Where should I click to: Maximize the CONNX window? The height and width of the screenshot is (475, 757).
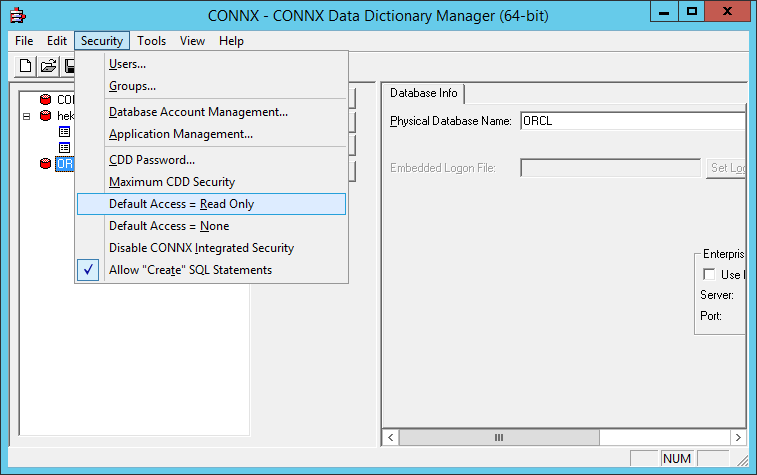click(692, 12)
